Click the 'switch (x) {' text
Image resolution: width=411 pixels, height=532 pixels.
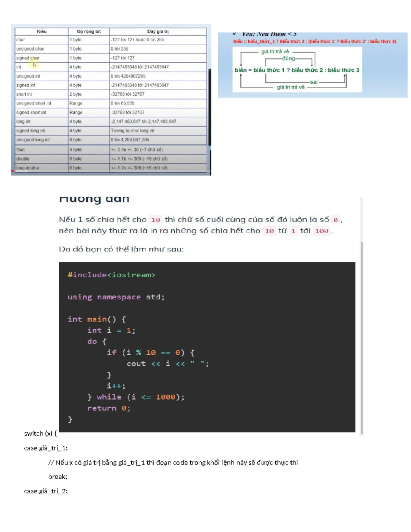click(x=40, y=434)
